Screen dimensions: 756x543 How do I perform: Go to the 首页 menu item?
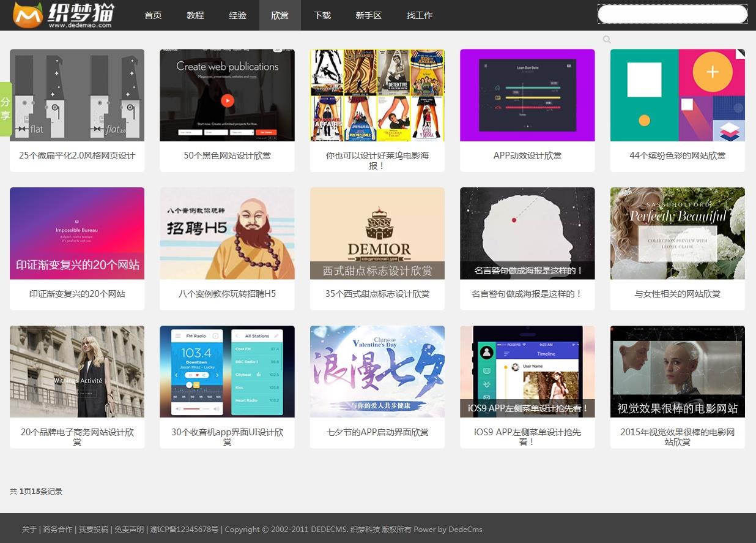point(153,15)
